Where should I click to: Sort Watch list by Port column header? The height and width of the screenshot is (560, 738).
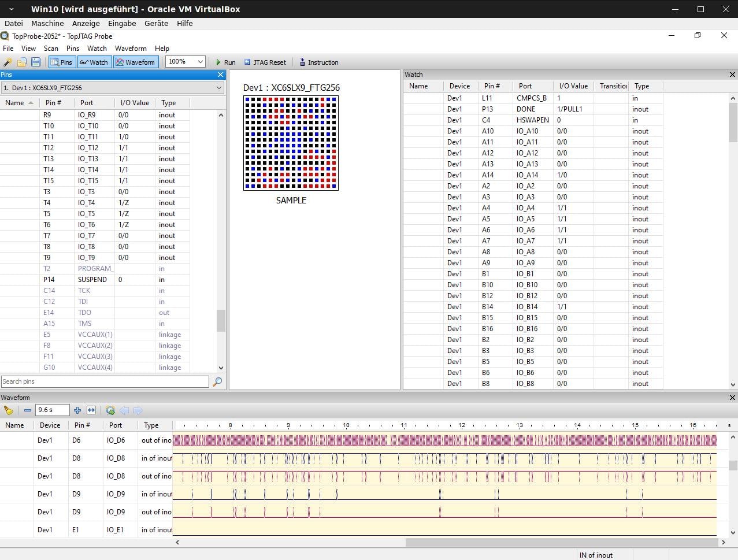tap(533, 86)
